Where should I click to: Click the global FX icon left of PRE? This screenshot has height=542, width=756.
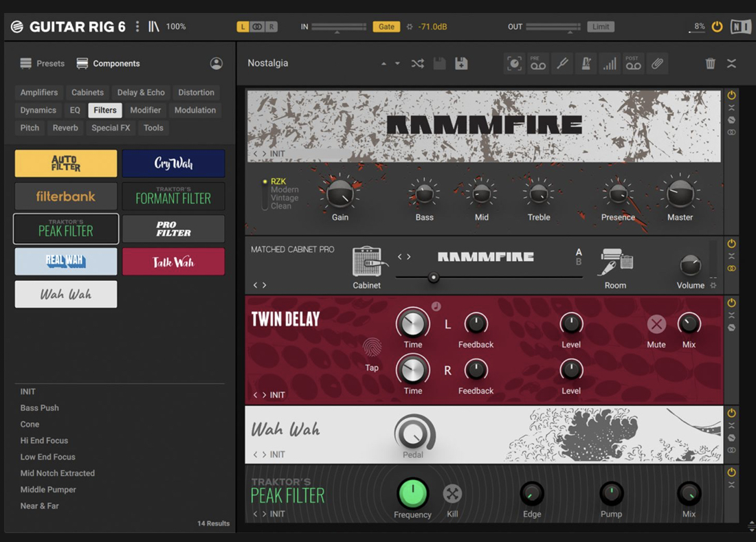click(x=515, y=64)
